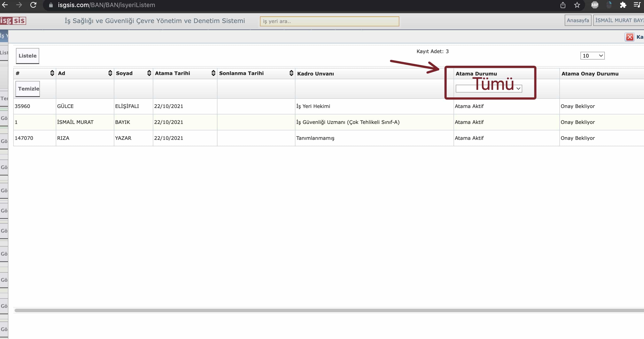Viewport: 644px width, 339px height.
Task: Click the horizontal scrollbar under the table
Action: click(325, 310)
